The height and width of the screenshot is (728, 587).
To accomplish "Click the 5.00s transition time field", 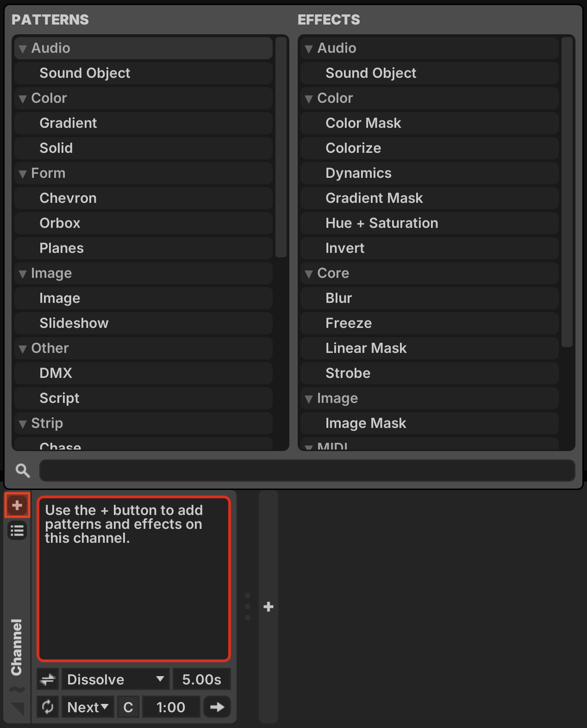I will (x=201, y=679).
